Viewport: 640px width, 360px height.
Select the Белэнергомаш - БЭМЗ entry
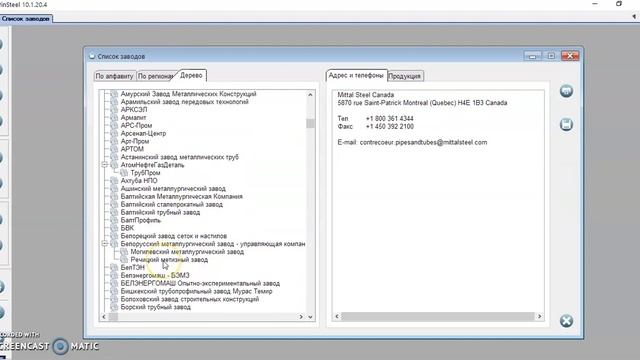pyautogui.click(x=155, y=276)
